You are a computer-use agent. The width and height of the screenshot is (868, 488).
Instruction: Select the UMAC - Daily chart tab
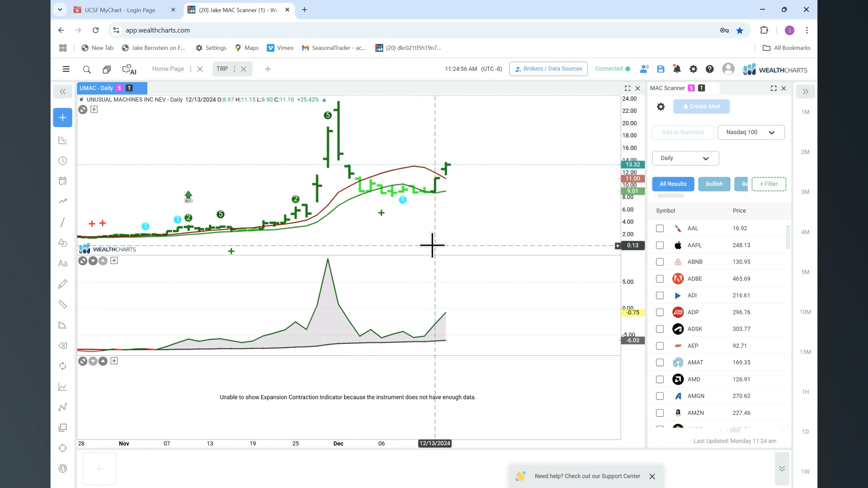[112, 88]
